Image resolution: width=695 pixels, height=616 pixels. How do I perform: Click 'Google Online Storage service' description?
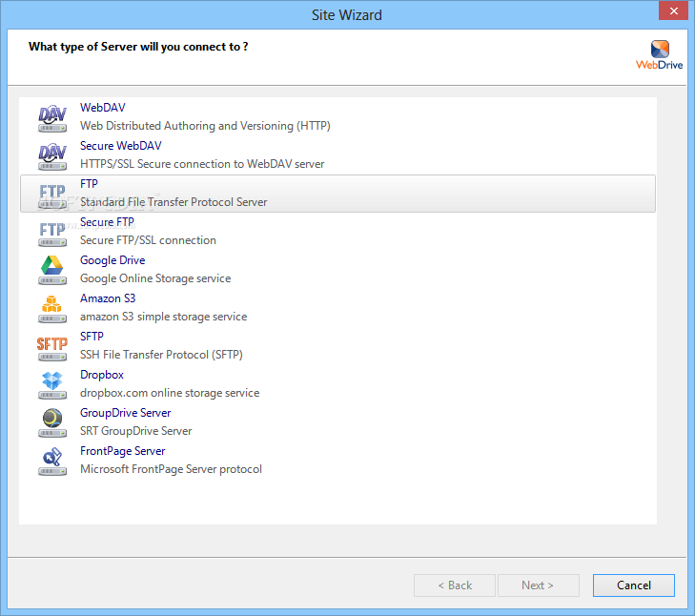point(155,278)
